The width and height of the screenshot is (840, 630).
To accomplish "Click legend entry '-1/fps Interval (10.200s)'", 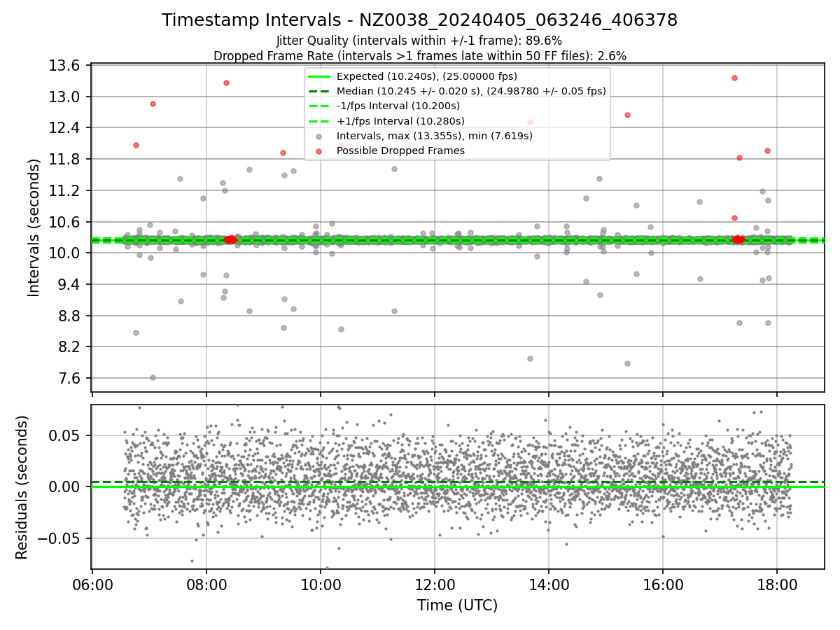I will [x=398, y=106].
